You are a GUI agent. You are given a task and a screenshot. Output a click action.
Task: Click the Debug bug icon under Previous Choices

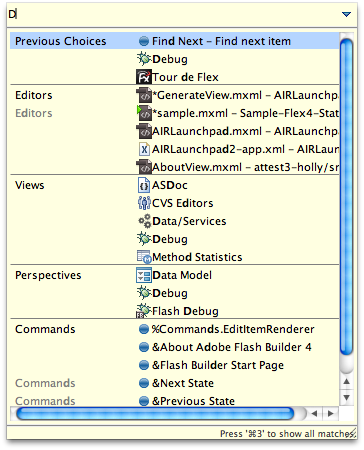[x=144, y=59]
